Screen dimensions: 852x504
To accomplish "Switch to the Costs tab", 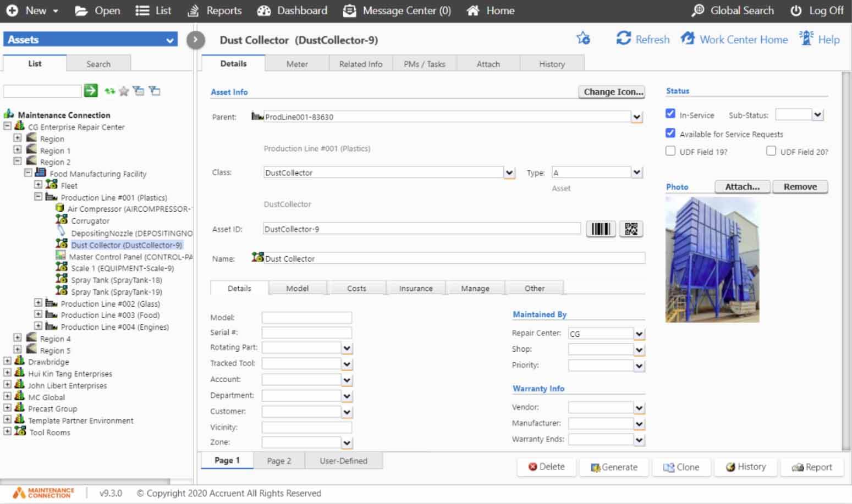I will click(358, 287).
